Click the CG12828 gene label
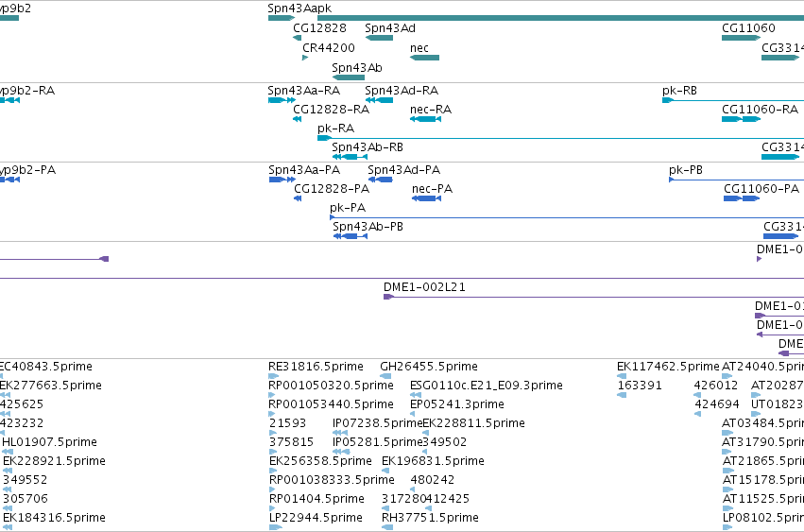Screen dimensions: 804x532 (319, 28)
